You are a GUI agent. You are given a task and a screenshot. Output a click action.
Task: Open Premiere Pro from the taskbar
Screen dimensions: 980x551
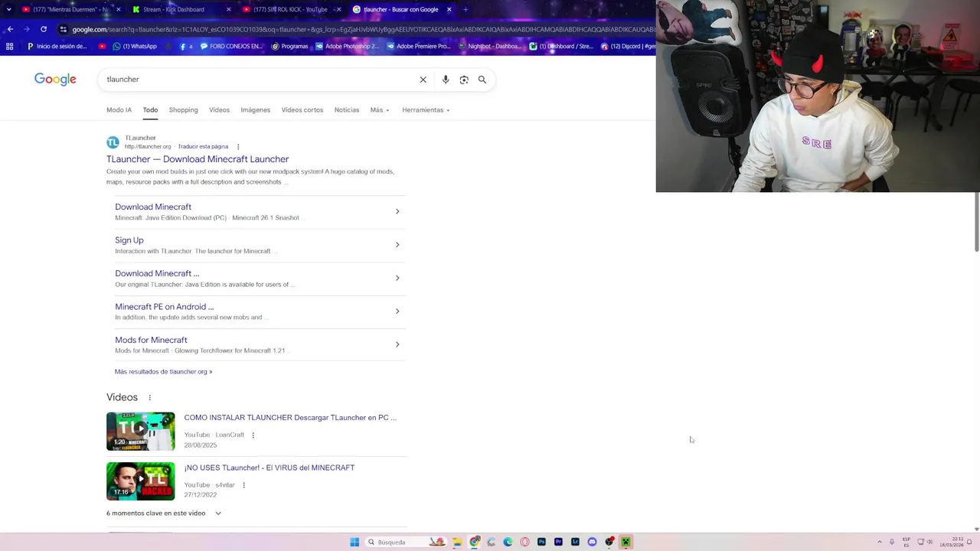[558, 542]
